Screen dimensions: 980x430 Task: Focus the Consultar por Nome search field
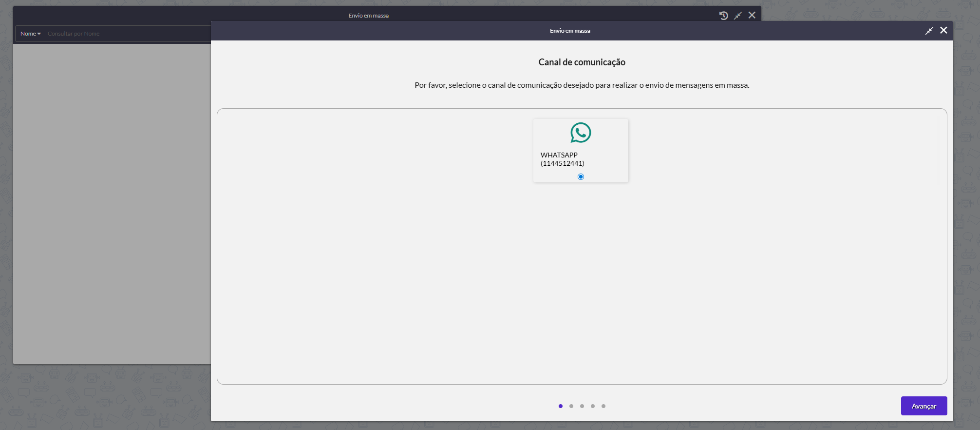click(x=128, y=34)
